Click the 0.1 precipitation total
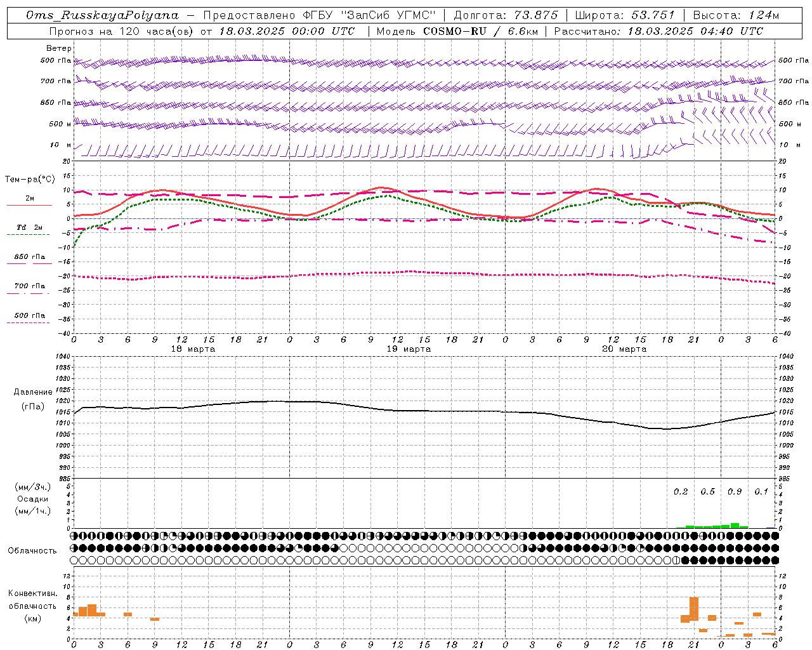Image resolution: width=812 pixels, height=650 pixels. (761, 492)
